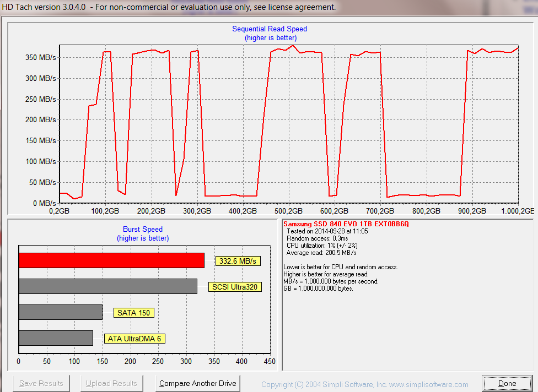
Task: Click the 900,2GB axis label
Action: tap(472, 211)
